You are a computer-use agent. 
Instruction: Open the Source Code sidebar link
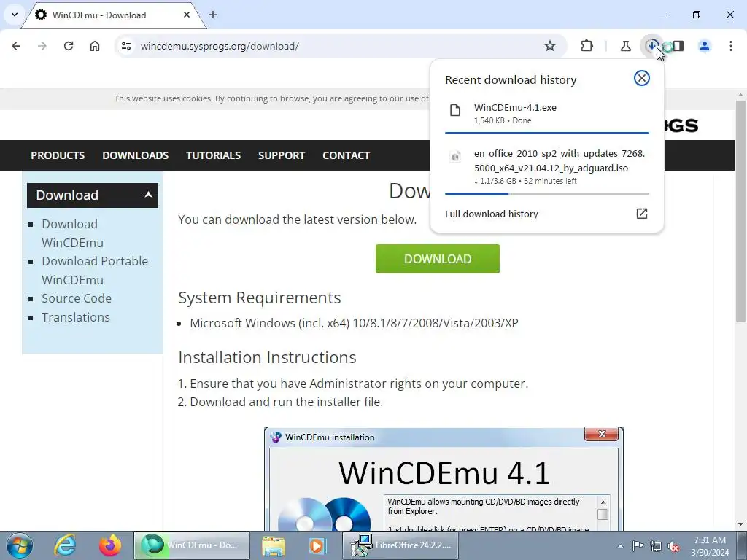[77, 298]
